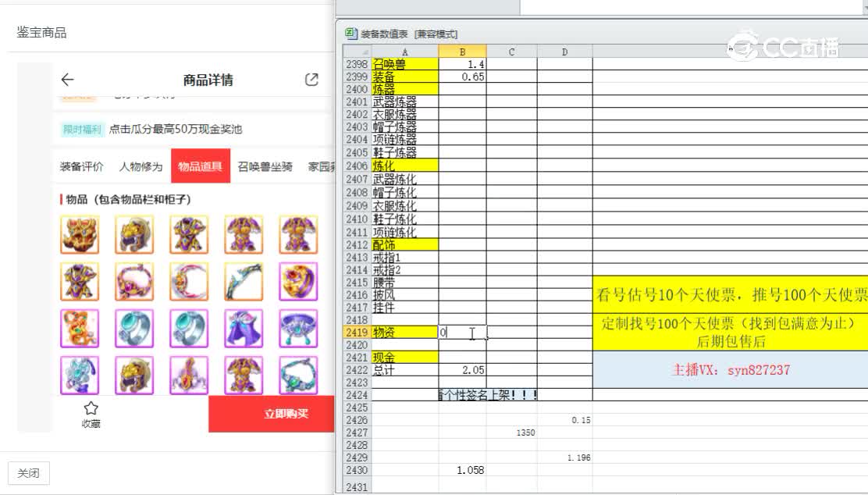The height and width of the screenshot is (495, 868).
Task: Select the orange dragon pendant item
Action: tap(80, 329)
